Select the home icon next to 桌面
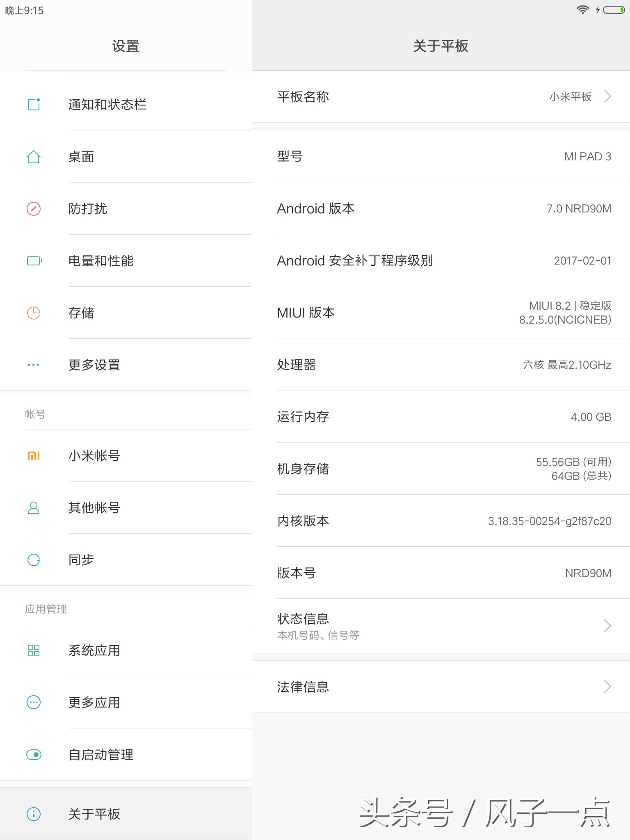Viewport: 630px width, 840px height. (x=34, y=156)
